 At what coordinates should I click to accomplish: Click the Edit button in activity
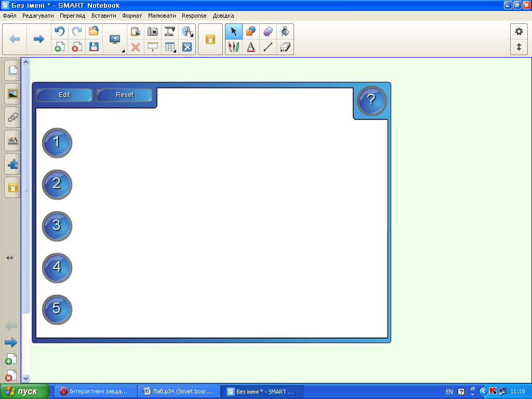(x=64, y=95)
